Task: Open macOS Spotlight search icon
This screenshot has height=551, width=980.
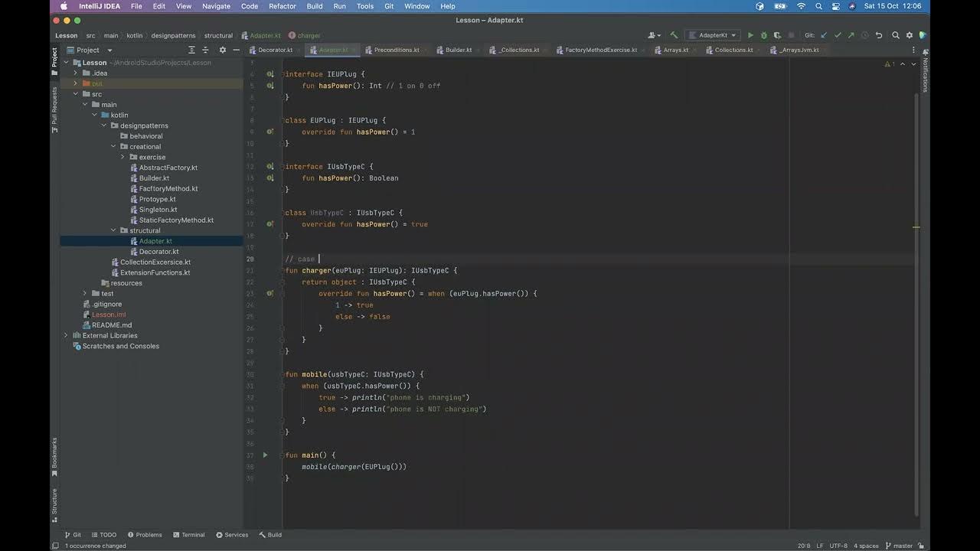Action: [x=818, y=6]
